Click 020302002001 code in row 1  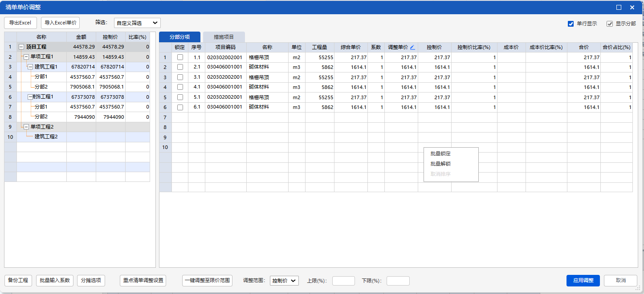225,57
